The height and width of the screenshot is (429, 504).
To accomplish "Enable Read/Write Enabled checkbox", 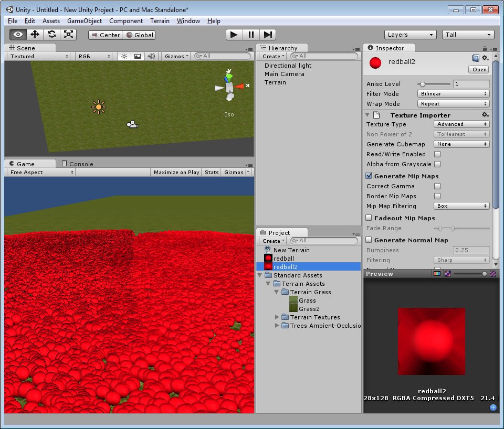I will tap(437, 154).
